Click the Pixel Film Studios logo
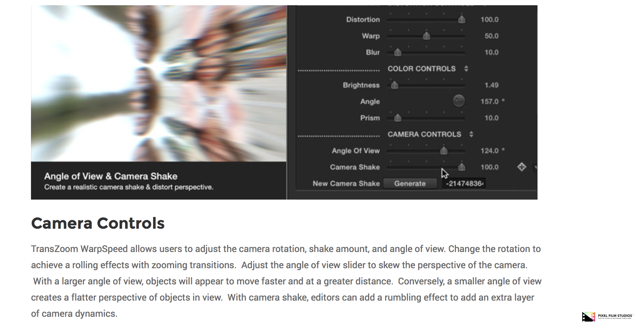This screenshot has height=333, width=644. (x=607, y=317)
